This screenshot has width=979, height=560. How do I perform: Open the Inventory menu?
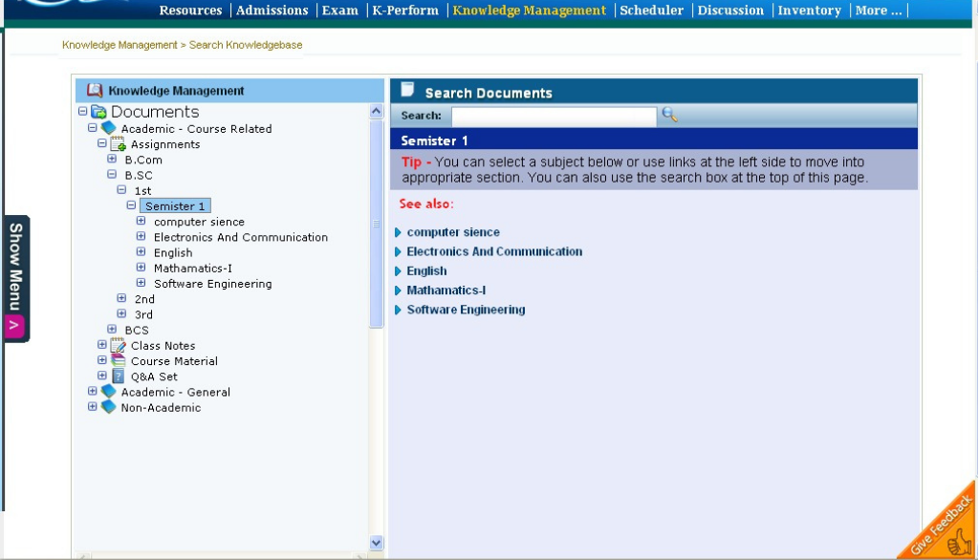tap(809, 10)
